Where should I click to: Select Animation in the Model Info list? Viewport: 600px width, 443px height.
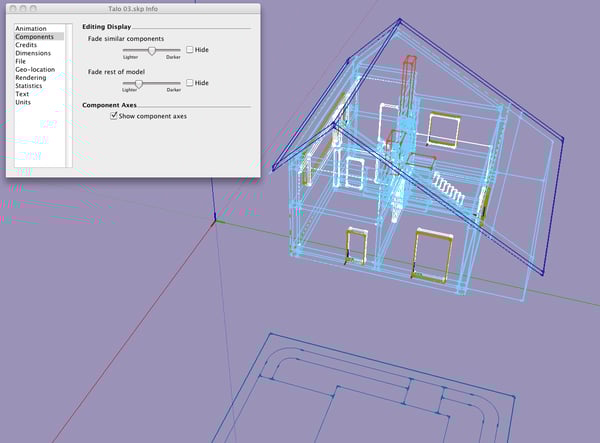click(x=31, y=28)
